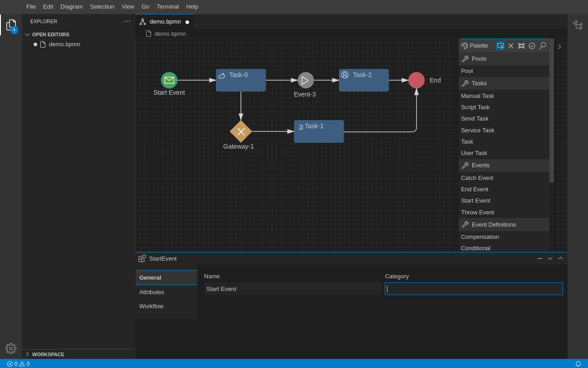
Task: Click the validate checkmark icon in the Palette
Action: pos(532,45)
